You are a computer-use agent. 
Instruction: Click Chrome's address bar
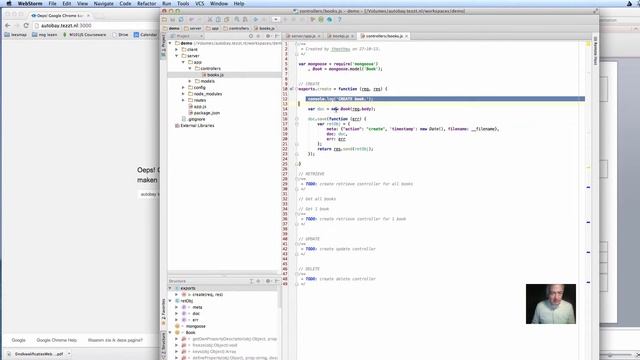[x=96, y=25]
